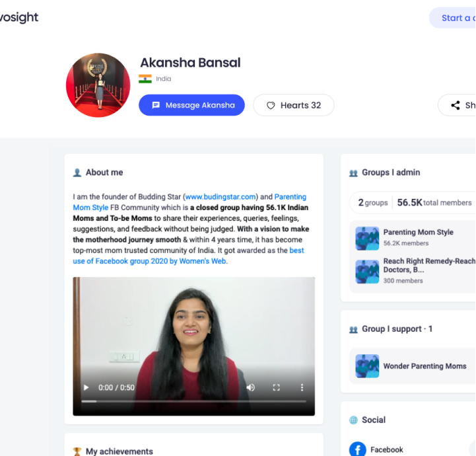Viewport: 476px width, 456px height.
Task: Open the www.budingstar.com link
Action: 221,197
